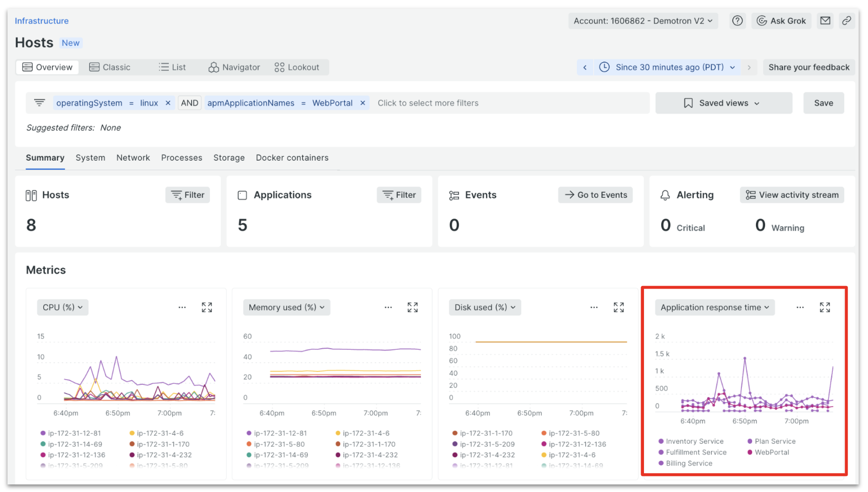
Task: Click the Events card icon
Action: 454,195
